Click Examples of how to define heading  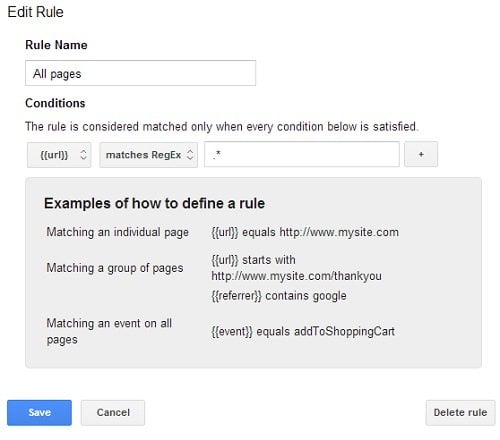pyautogui.click(x=154, y=203)
